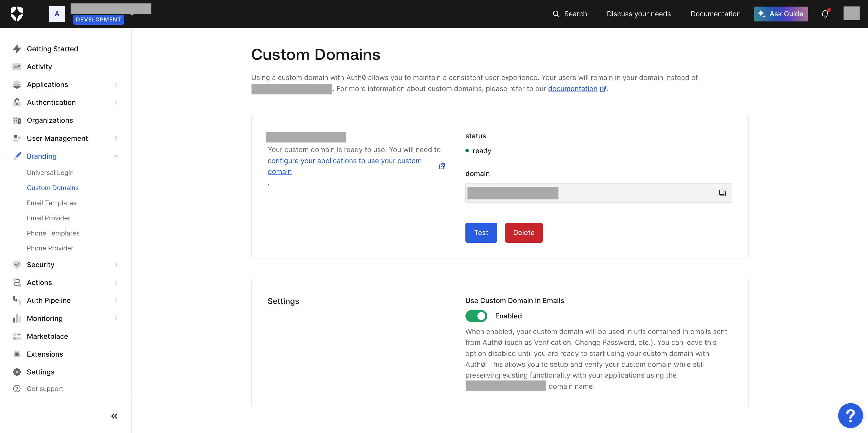Click the Applications layers icon

point(17,85)
